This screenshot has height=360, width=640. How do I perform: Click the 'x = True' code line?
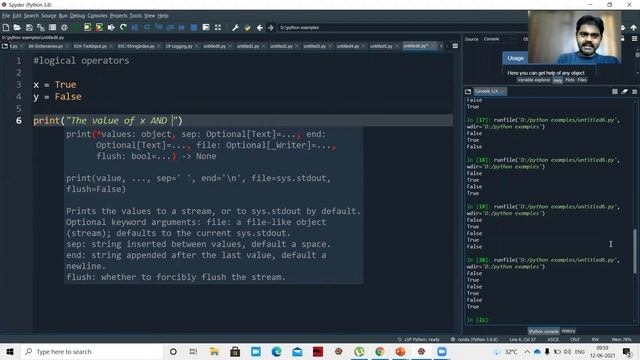(x=55, y=84)
